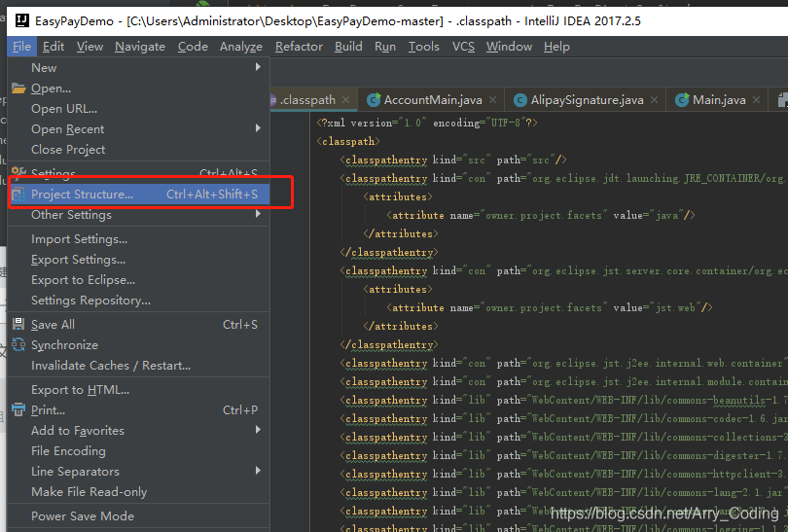Open the View menu
Screen dimensions: 788x532
[x=90, y=47]
